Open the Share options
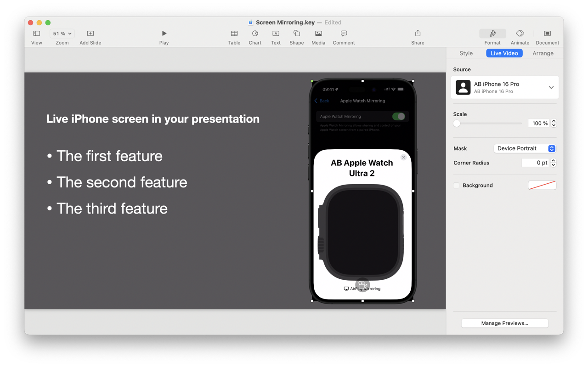 417,37
